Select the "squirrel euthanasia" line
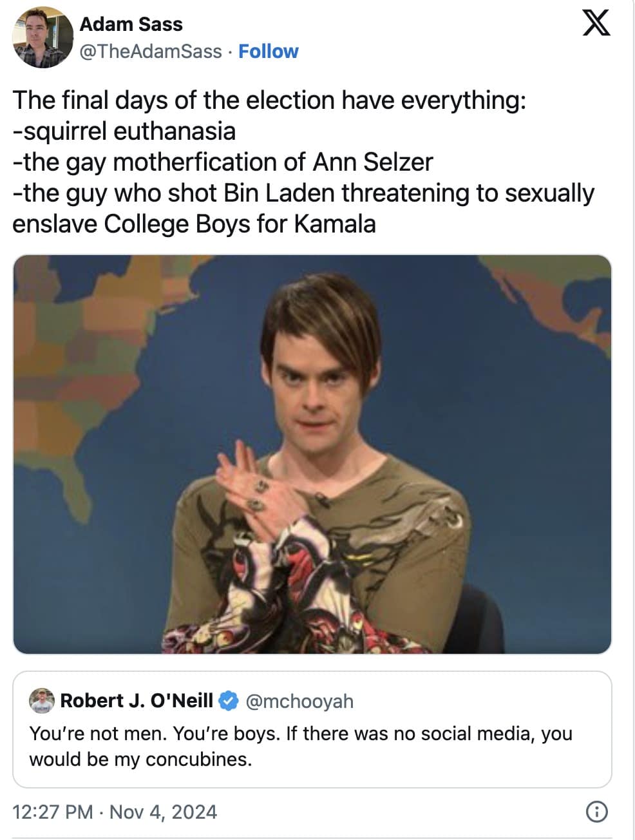Screen dimensions: 635x840 124,131
